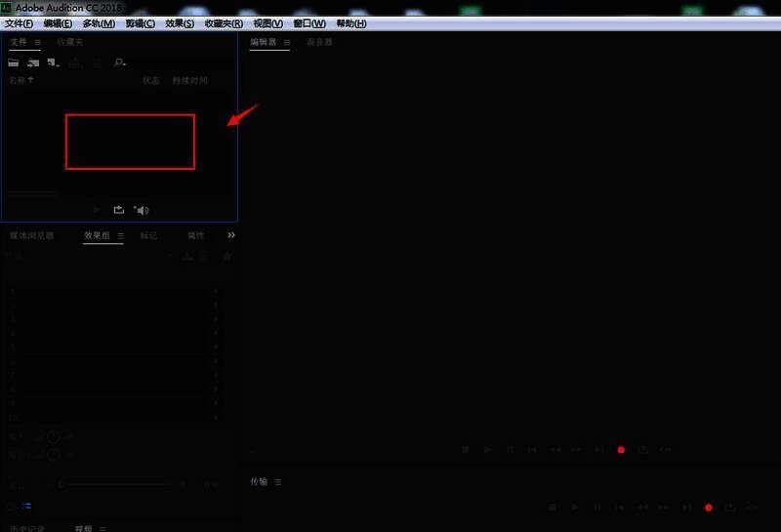Click the Effects Rack mix slider
Viewport: 781px width, 532px height.
tap(117, 484)
